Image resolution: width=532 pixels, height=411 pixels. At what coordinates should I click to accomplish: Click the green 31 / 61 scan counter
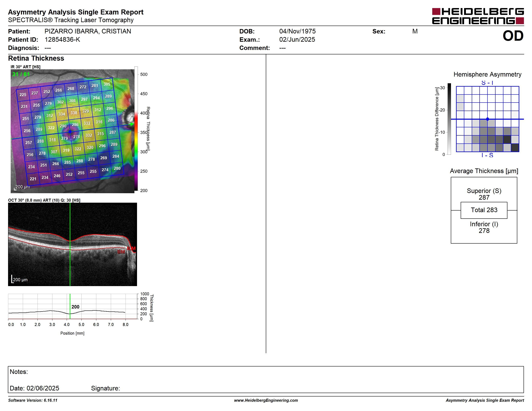21,74
